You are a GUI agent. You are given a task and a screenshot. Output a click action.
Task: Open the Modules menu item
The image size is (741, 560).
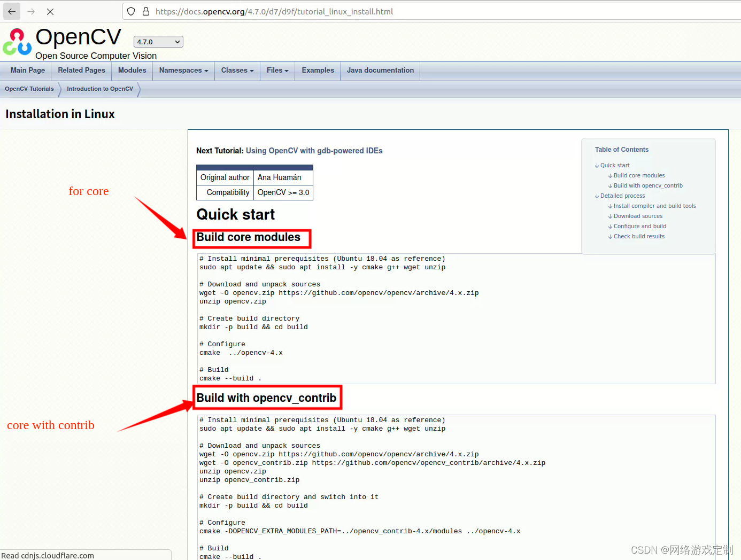point(132,70)
